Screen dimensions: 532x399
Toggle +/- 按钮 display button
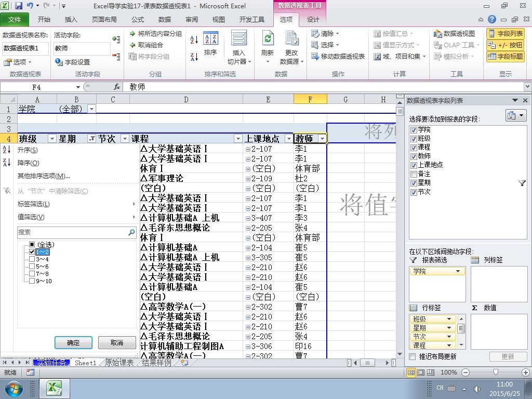pos(506,45)
